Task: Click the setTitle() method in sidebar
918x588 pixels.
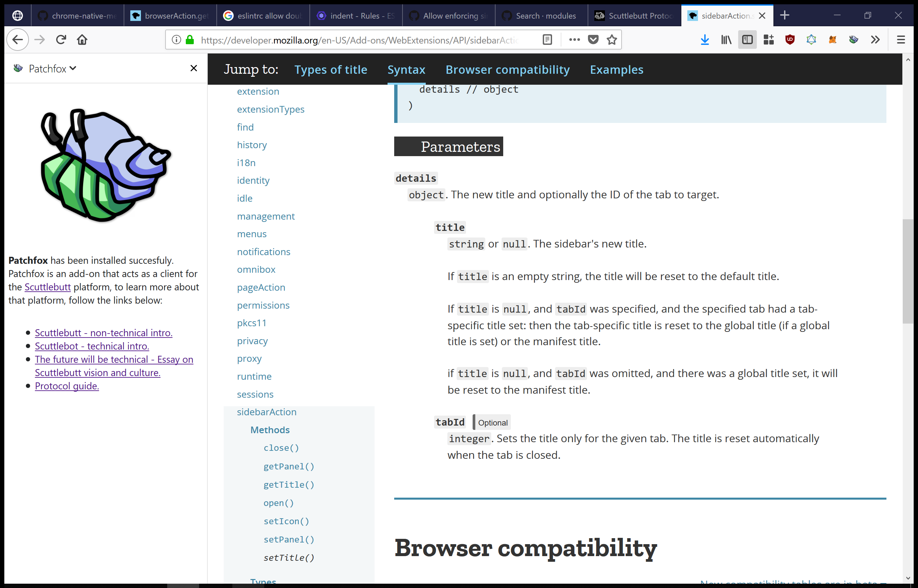Action: tap(289, 557)
